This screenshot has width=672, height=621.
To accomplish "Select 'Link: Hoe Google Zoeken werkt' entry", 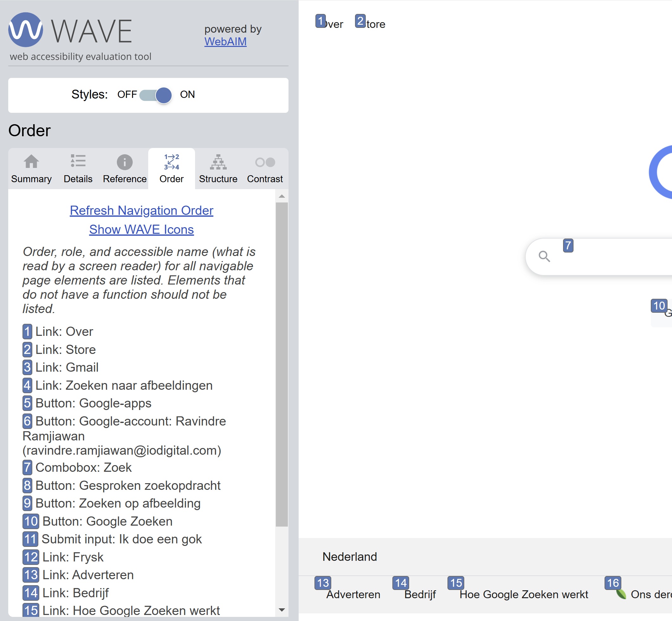I will 121,611.
